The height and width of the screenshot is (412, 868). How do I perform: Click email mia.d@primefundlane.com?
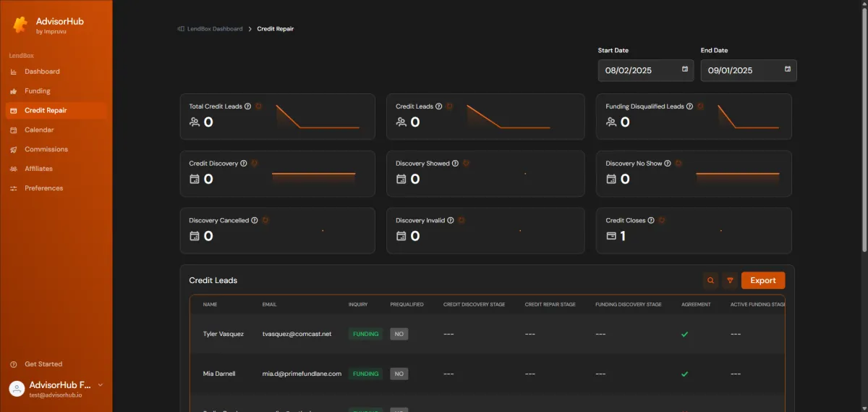pyautogui.click(x=302, y=374)
